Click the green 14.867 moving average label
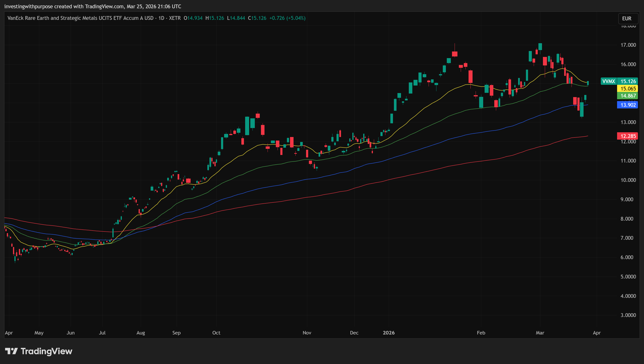 pyautogui.click(x=628, y=96)
